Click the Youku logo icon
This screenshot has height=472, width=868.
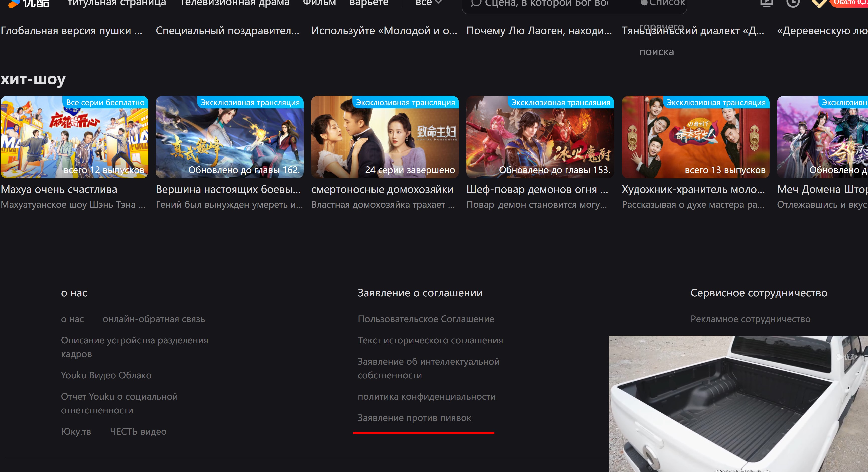point(28,3)
